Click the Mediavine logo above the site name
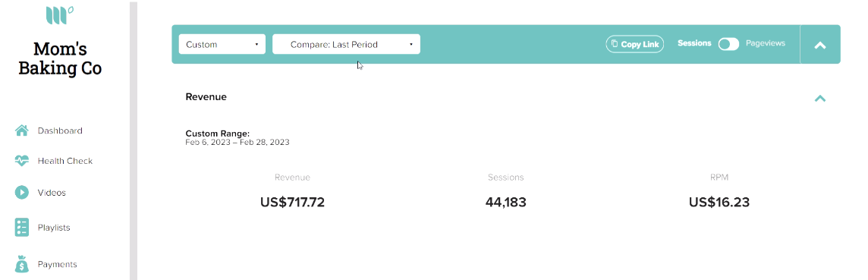Screen dimensions: 868x280 tap(60, 14)
